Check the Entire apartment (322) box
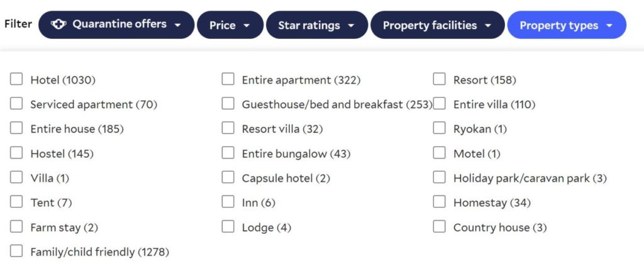The height and width of the screenshot is (269, 644). coord(228,79)
